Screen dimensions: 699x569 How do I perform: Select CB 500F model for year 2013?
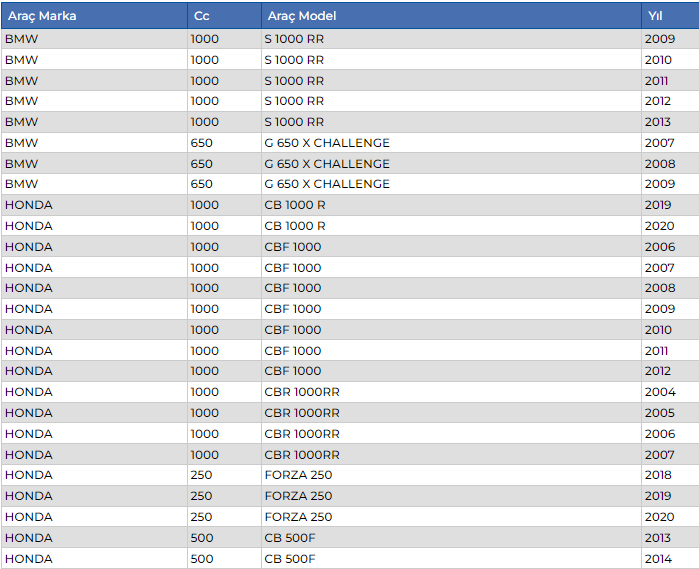coord(292,538)
